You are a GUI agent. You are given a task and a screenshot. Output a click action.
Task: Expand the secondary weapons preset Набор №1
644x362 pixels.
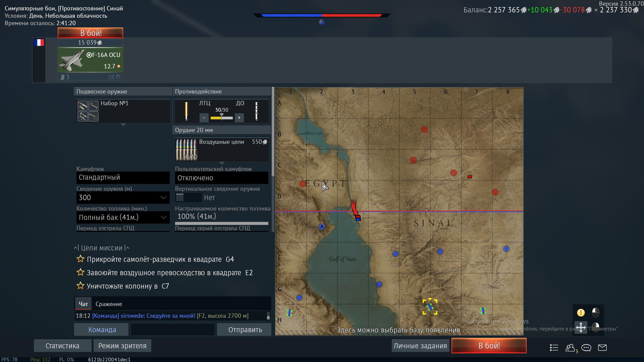pos(123,111)
